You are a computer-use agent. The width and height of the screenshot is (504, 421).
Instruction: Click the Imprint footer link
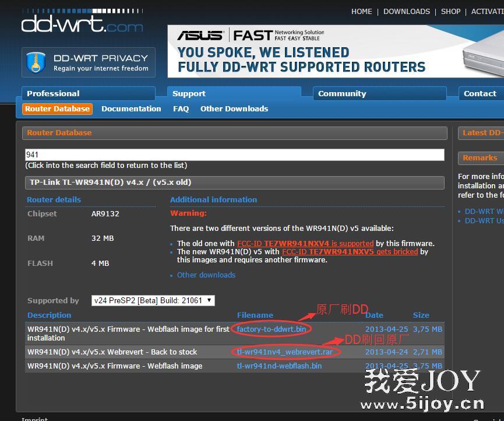coord(34,419)
